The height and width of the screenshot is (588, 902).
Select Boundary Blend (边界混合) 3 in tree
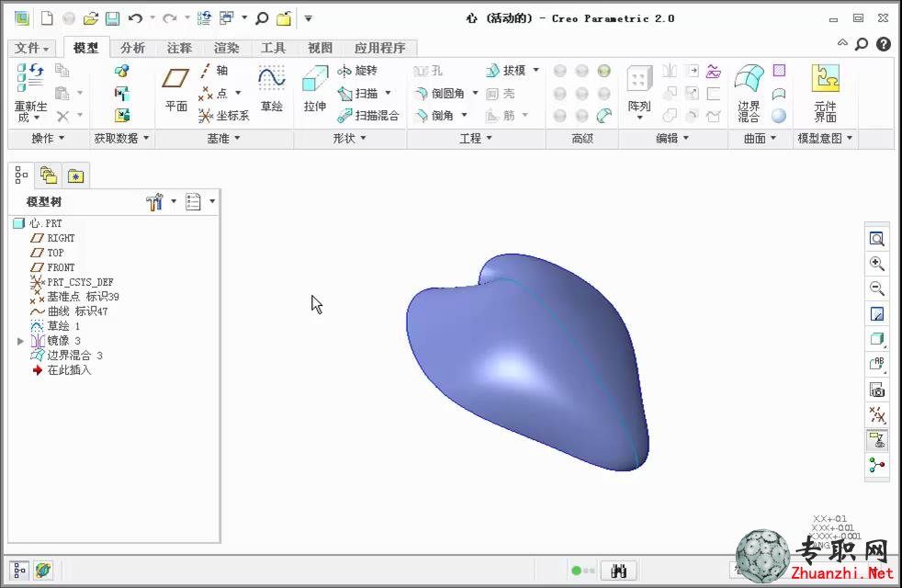click(67, 356)
